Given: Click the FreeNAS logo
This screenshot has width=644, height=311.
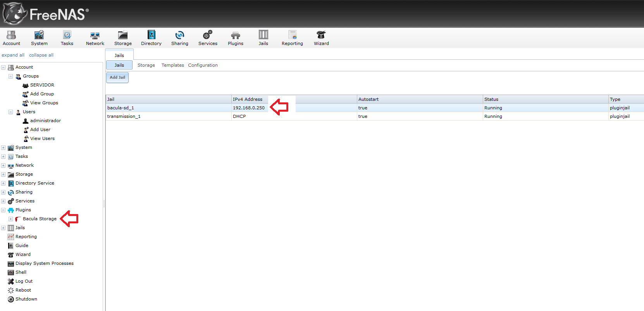Looking at the screenshot, I should coord(46,14).
